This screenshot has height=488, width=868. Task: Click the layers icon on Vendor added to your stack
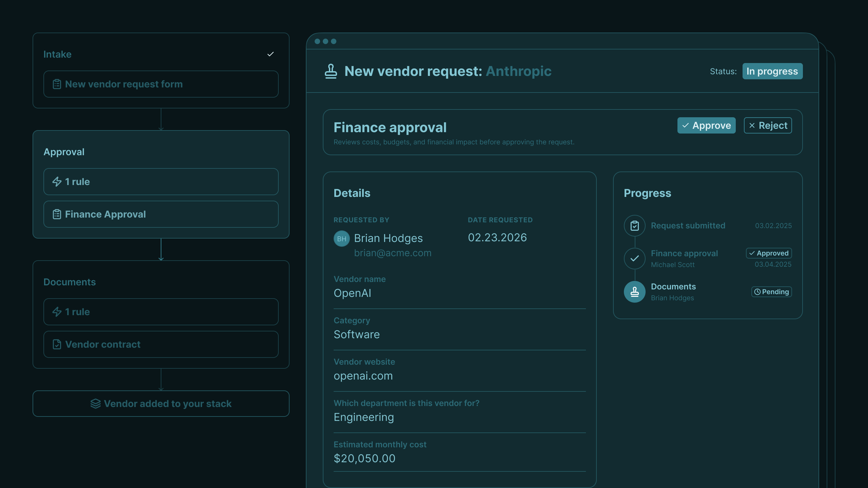(x=96, y=404)
